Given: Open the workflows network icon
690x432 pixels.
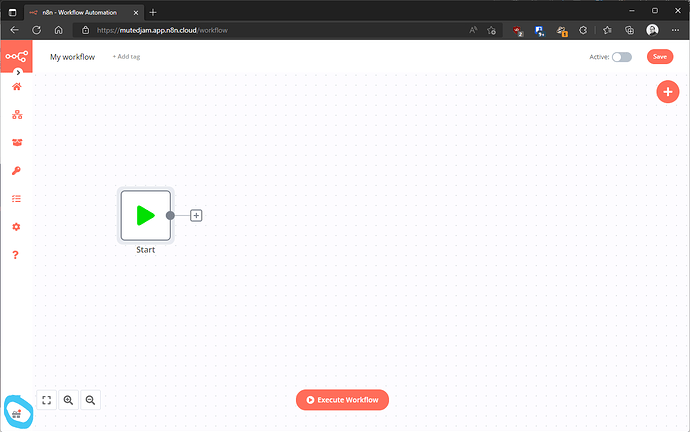Looking at the screenshot, I should 17,115.
